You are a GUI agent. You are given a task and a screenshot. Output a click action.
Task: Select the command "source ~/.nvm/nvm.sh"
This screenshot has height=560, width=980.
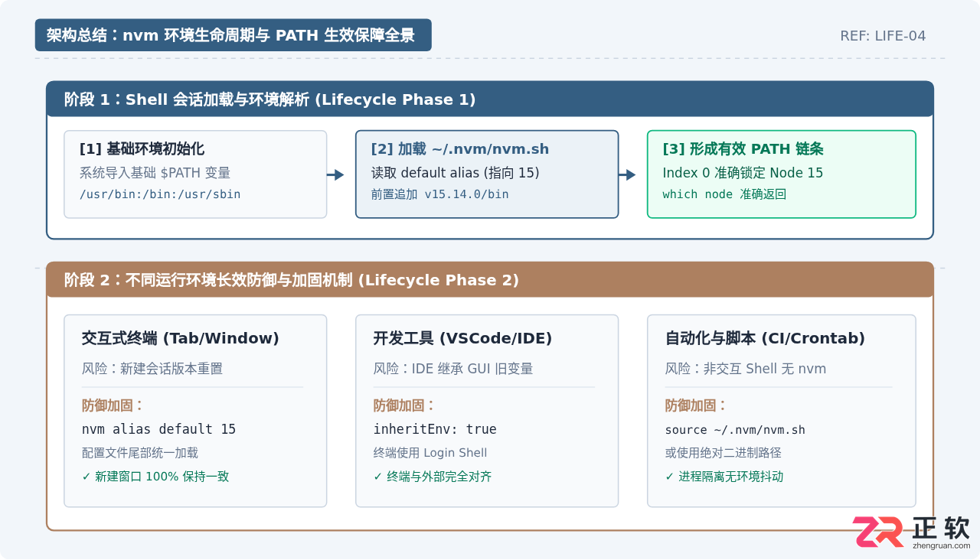[735, 430]
